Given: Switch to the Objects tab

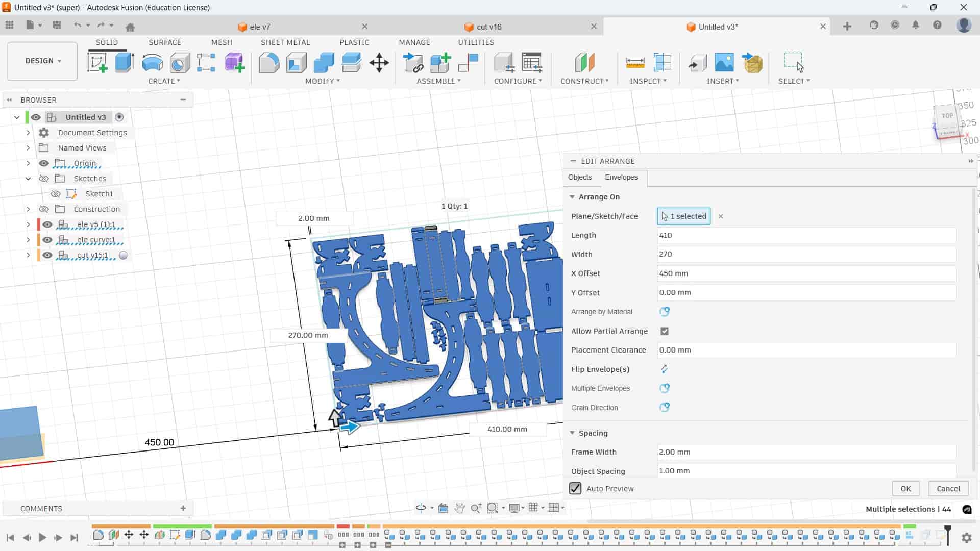Looking at the screenshot, I should [x=579, y=177].
